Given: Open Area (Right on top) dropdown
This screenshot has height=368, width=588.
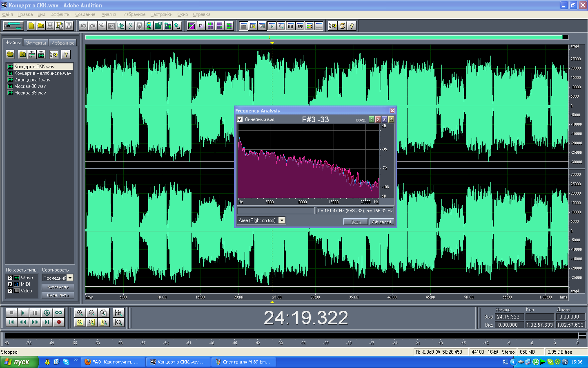Looking at the screenshot, I should pos(282,220).
